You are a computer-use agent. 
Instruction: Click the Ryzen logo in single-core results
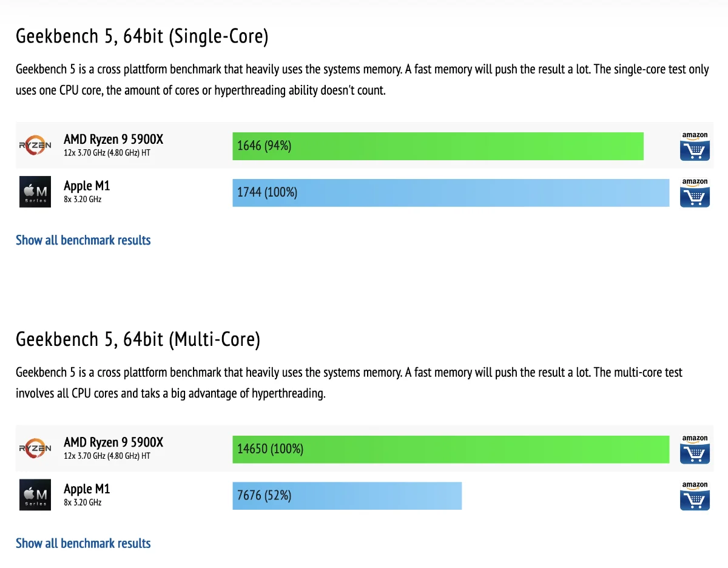35,146
